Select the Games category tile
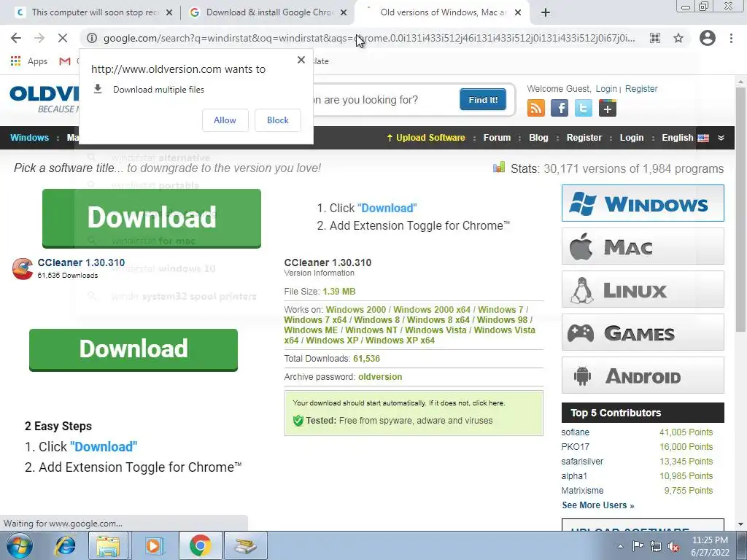 643,332
